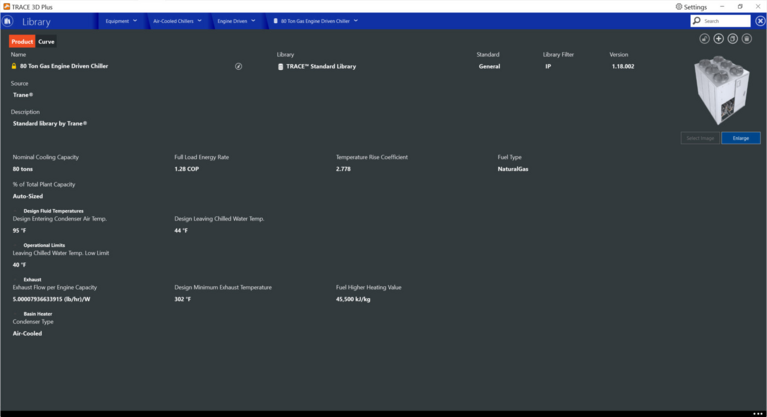Collapse the Exhaust section
The width and height of the screenshot is (767, 417).
click(16, 279)
